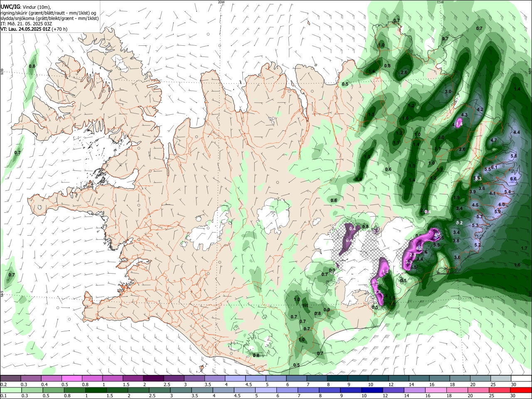532x399 pixels.
Task: Click the 3.0 precipitation value on the map
Action: click(x=448, y=91)
